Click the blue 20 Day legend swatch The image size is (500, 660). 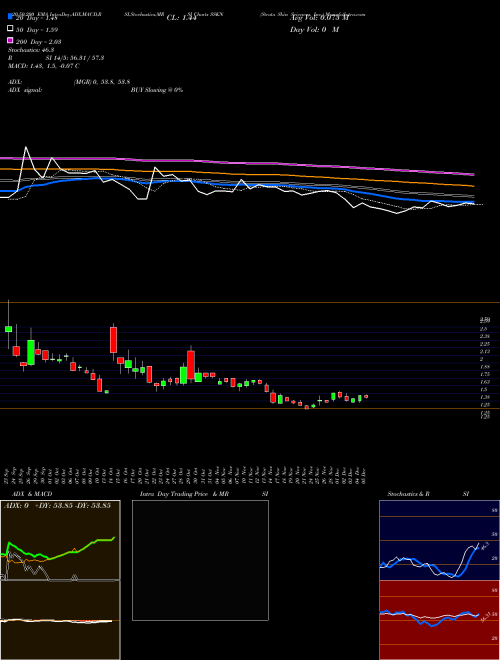11,16
